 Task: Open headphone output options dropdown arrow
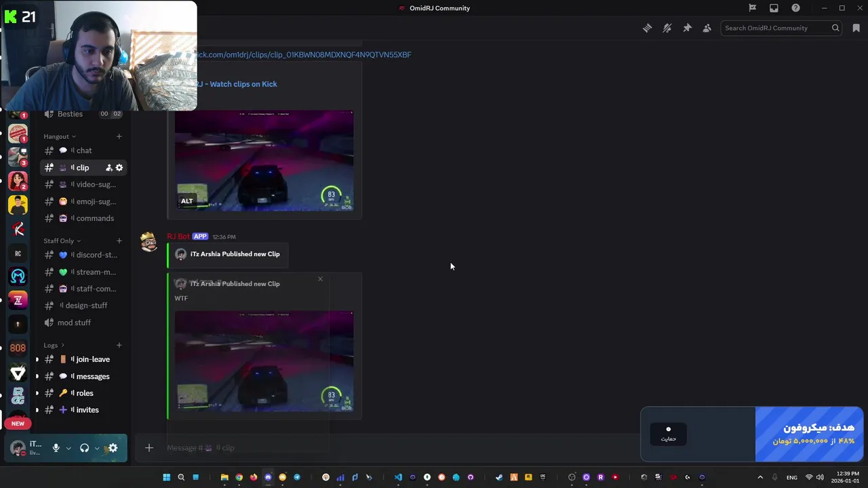(x=97, y=448)
